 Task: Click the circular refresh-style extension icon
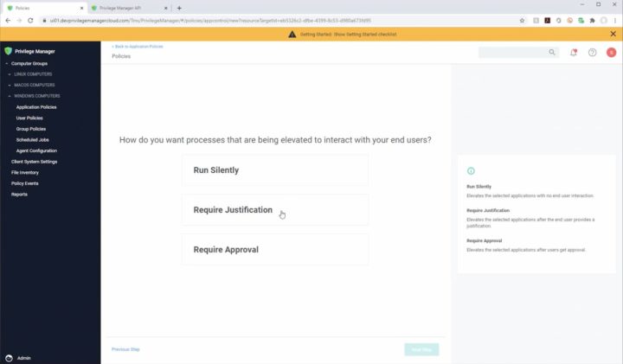[559, 20]
